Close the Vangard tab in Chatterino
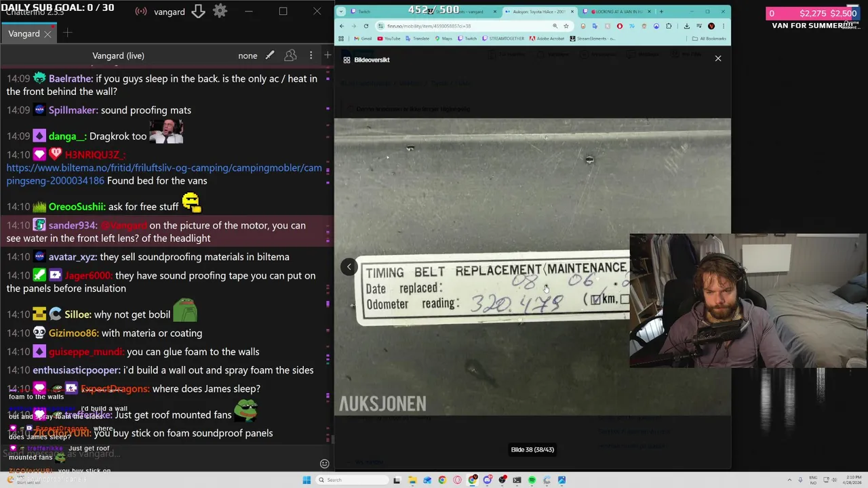The width and height of the screenshot is (868, 488). [x=47, y=33]
